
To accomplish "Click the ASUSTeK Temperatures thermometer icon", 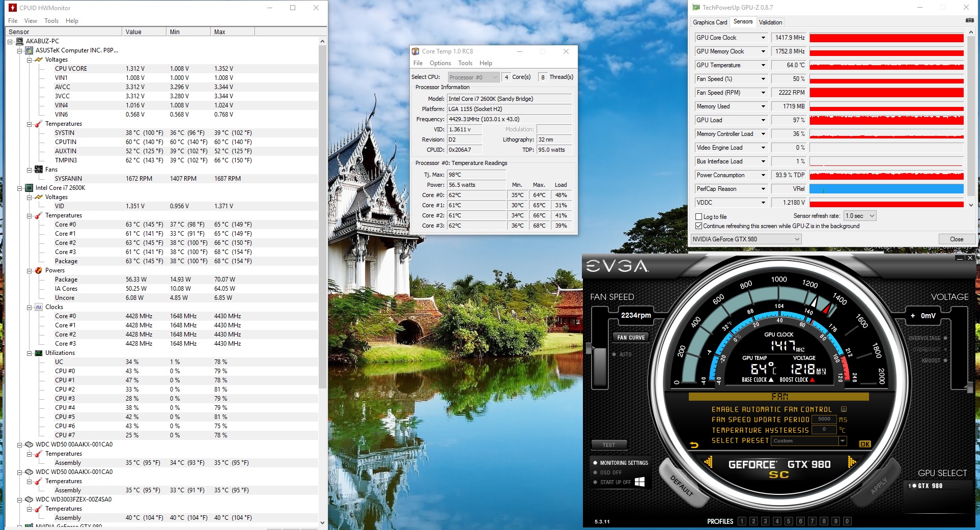I will point(39,124).
